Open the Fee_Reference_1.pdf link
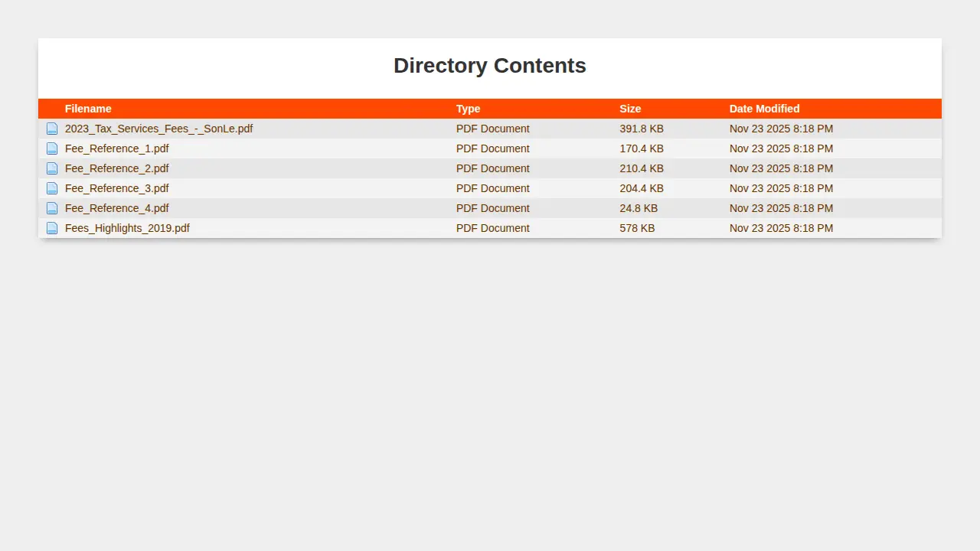The image size is (980, 551). 117,148
